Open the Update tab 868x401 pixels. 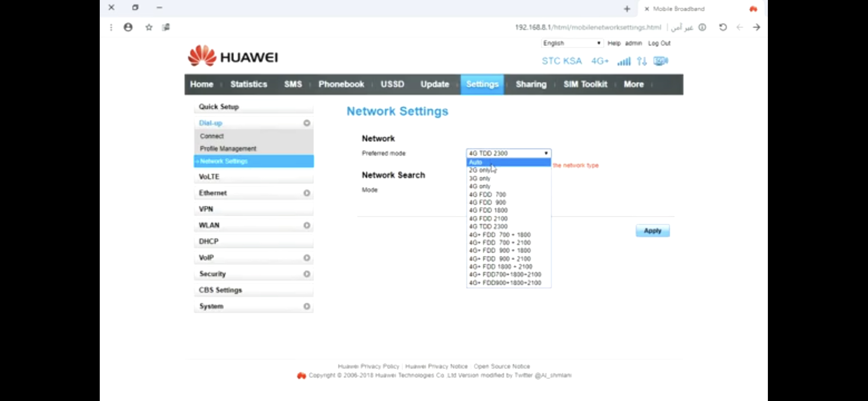click(435, 84)
